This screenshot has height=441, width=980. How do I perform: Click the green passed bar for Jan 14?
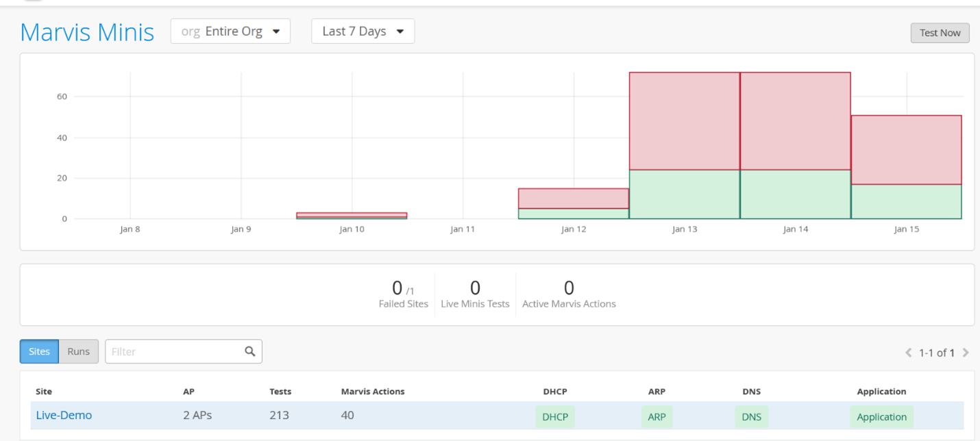point(796,194)
